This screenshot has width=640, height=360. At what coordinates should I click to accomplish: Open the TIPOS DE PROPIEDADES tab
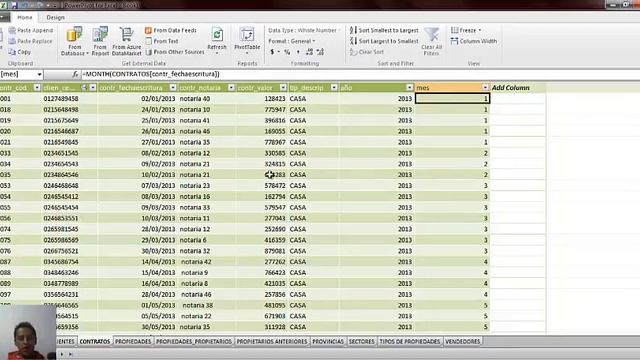410,341
